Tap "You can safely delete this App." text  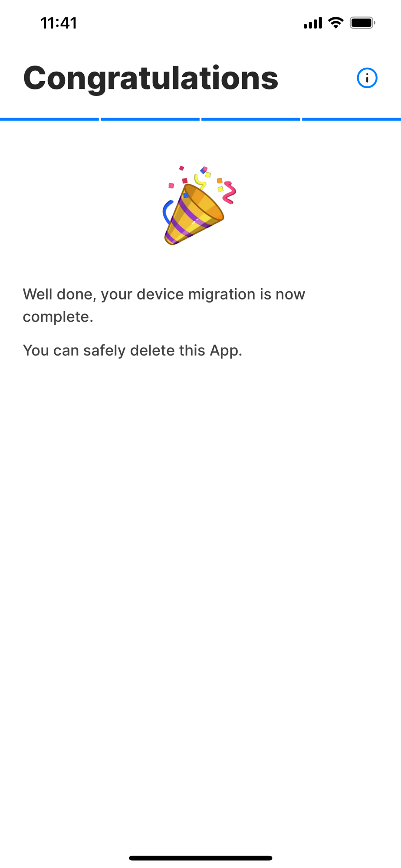132,350
